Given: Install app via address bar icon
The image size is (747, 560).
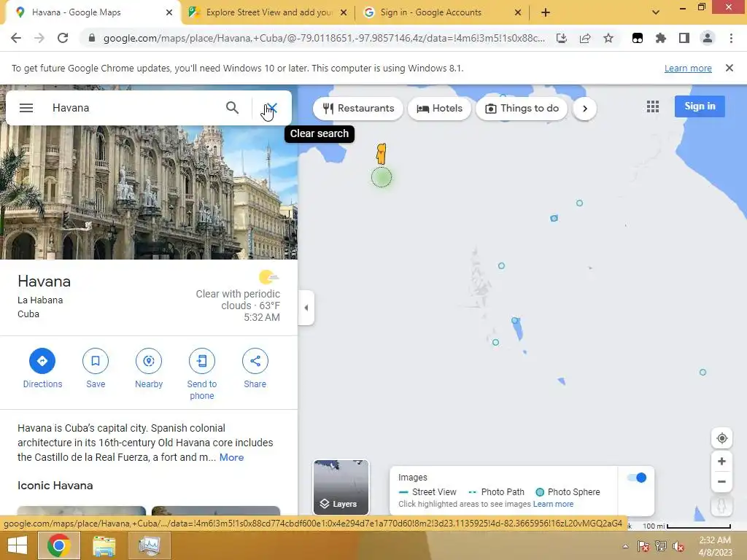Looking at the screenshot, I should click(x=562, y=38).
